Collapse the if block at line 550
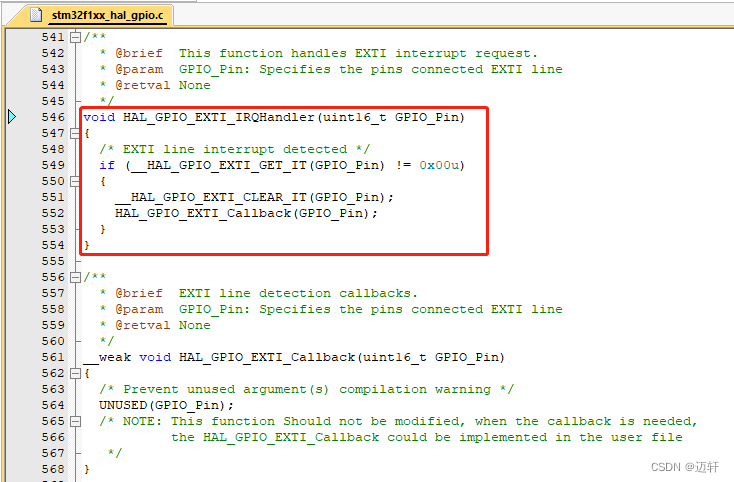734x482 pixels. tap(75, 181)
